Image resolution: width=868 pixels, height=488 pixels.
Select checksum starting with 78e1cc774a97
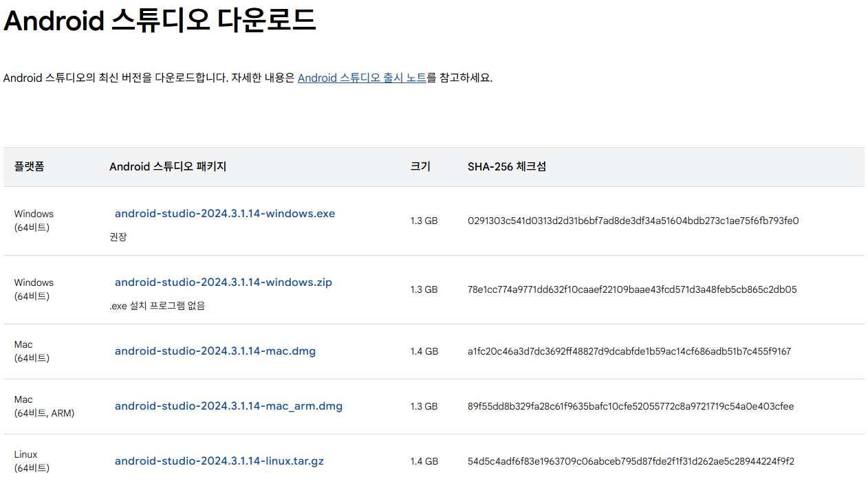[x=632, y=290]
